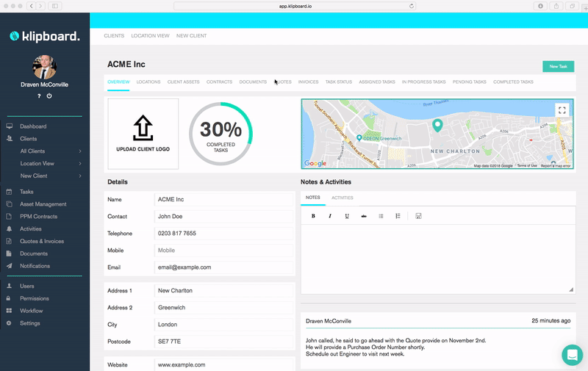Open Clients section in sidebar
The image size is (588, 371).
[28, 139]
